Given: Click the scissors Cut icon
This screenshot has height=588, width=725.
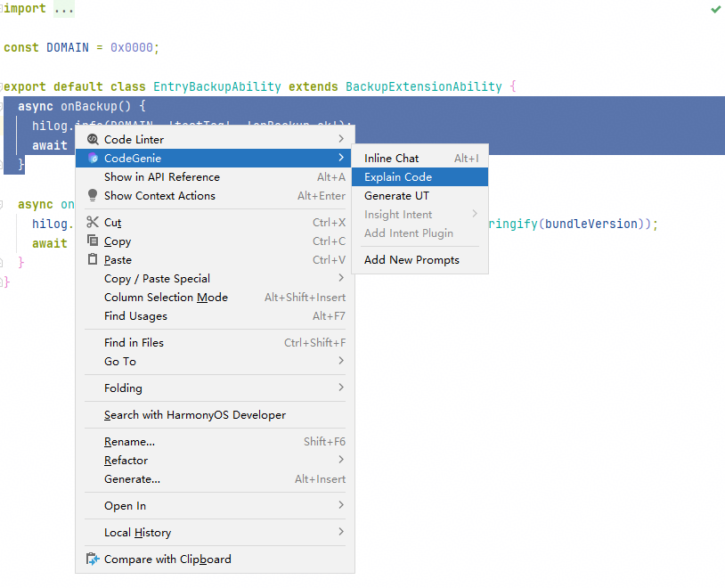Looking at the screenshot, I should [x=93, y=223].
